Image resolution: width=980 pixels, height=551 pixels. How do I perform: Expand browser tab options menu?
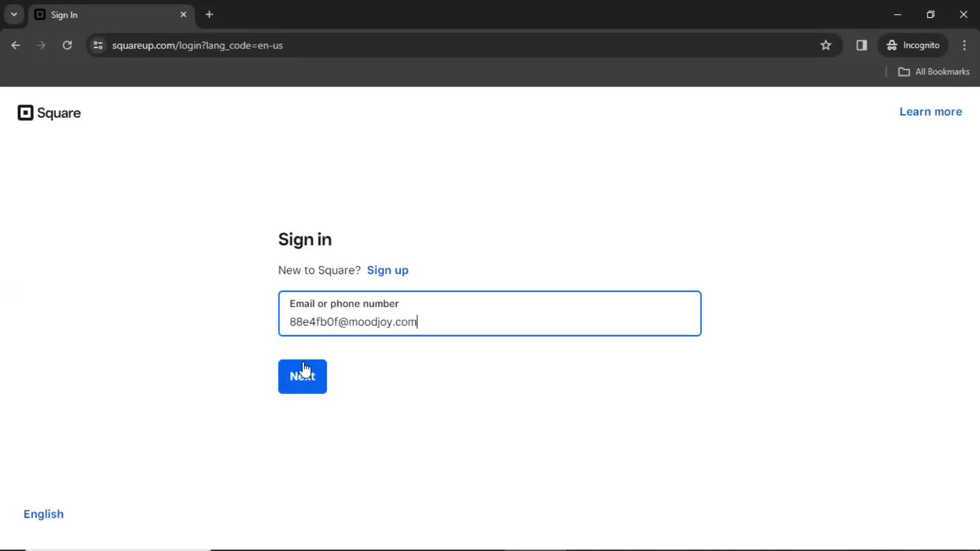tap(13, 15)
